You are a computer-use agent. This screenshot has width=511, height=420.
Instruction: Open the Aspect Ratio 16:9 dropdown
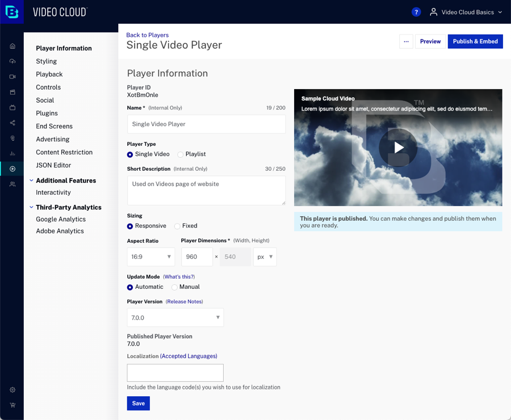(x=151, y=257)
